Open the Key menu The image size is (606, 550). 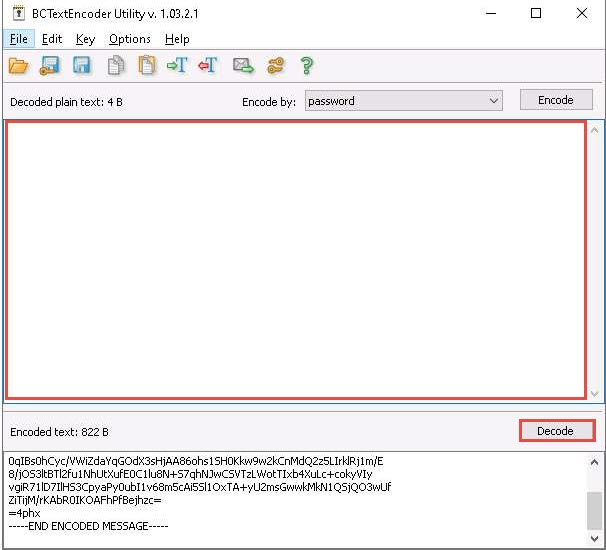point(85,39)
